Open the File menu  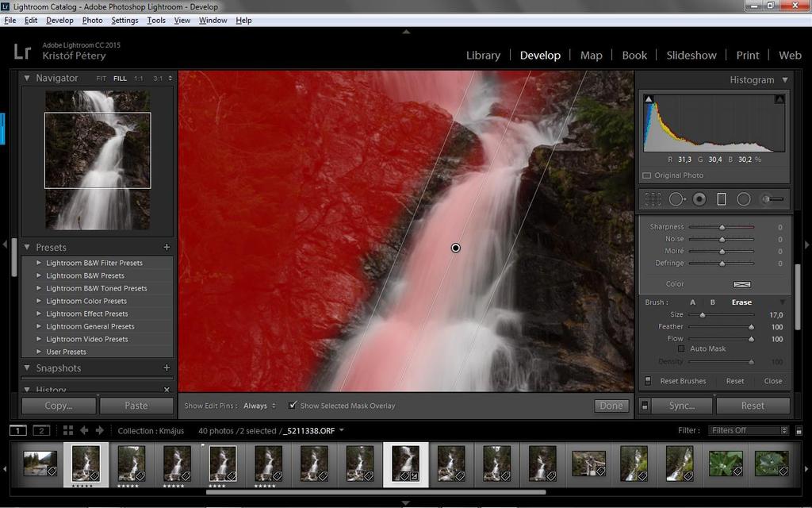coord(10,20)
